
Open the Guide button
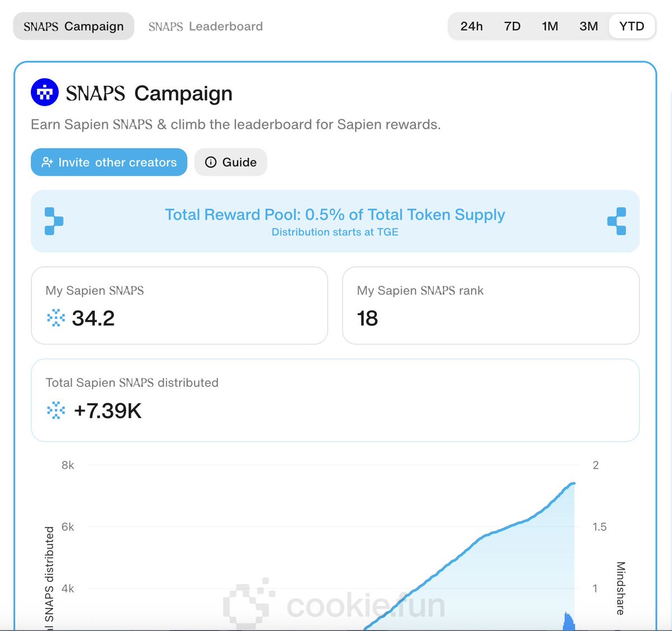click(231, 162)
